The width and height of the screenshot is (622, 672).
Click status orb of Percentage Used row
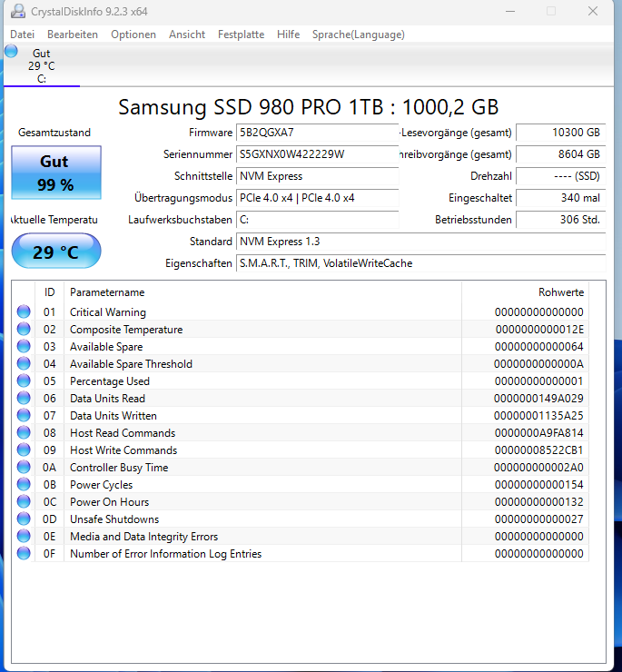click(x=24, y=380)
